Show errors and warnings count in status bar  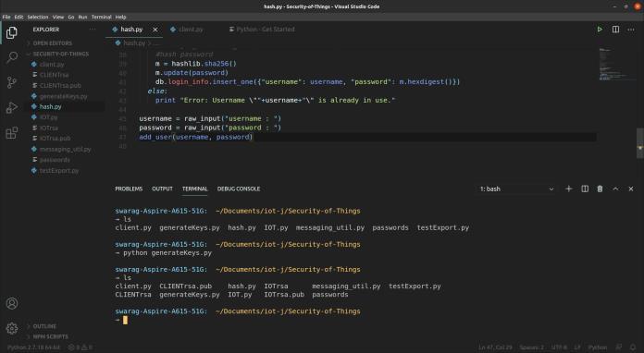80,347
